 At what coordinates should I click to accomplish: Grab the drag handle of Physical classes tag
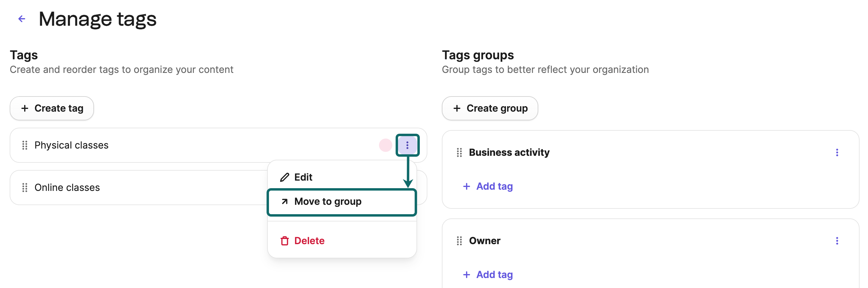click(x=24, y=145)
